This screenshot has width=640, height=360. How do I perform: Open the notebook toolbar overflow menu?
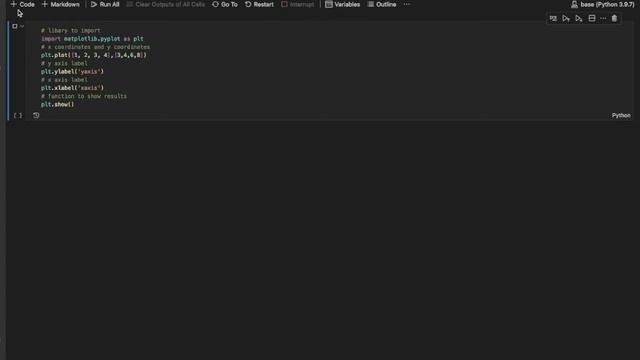[407, 4]
